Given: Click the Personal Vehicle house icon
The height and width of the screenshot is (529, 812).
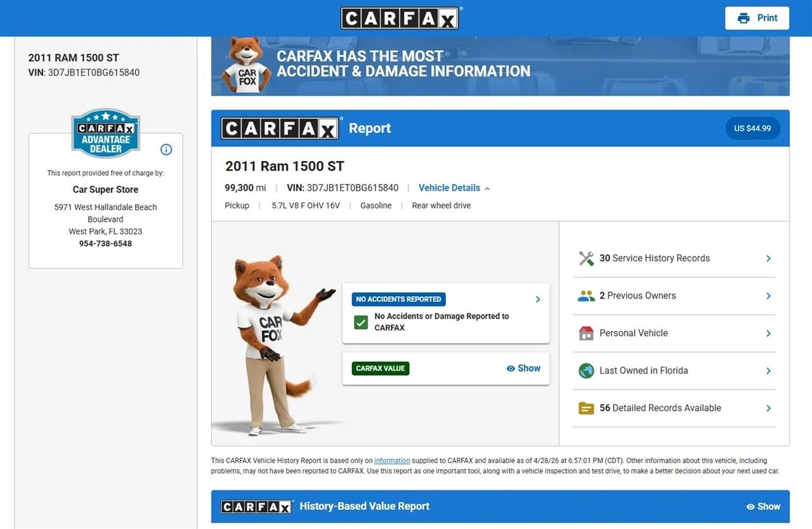Looking at the screenshot, I should pyautogui.click(x=586, y=333).
